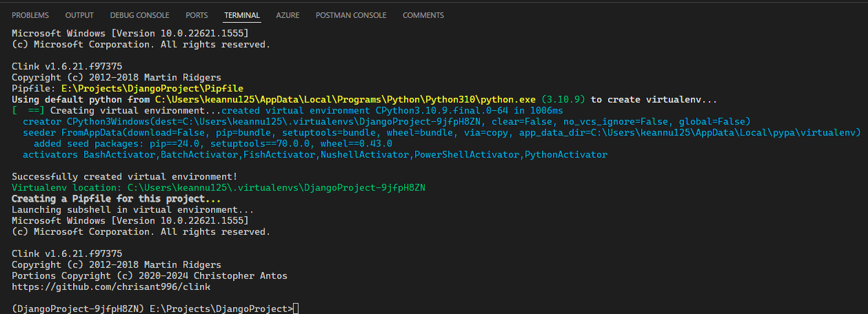The width and height of the screenshot is (868, 314).
Task: Select the DEBUG CONSOLE tab
Action: click(x=140, y=15)
